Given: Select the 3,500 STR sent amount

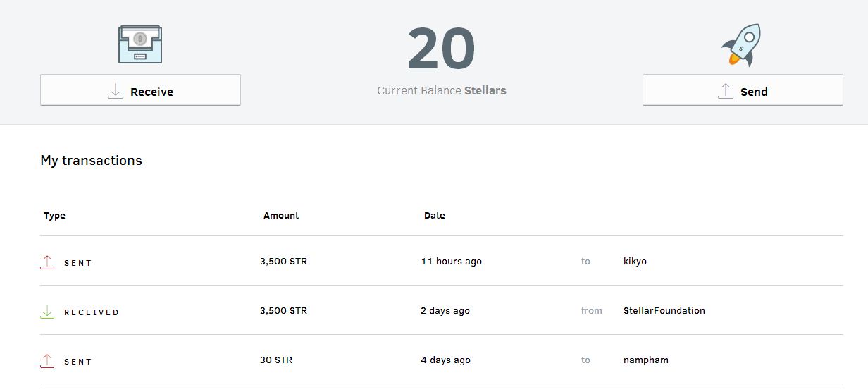Looking at the screenshot, I should (x=283, y=262).
